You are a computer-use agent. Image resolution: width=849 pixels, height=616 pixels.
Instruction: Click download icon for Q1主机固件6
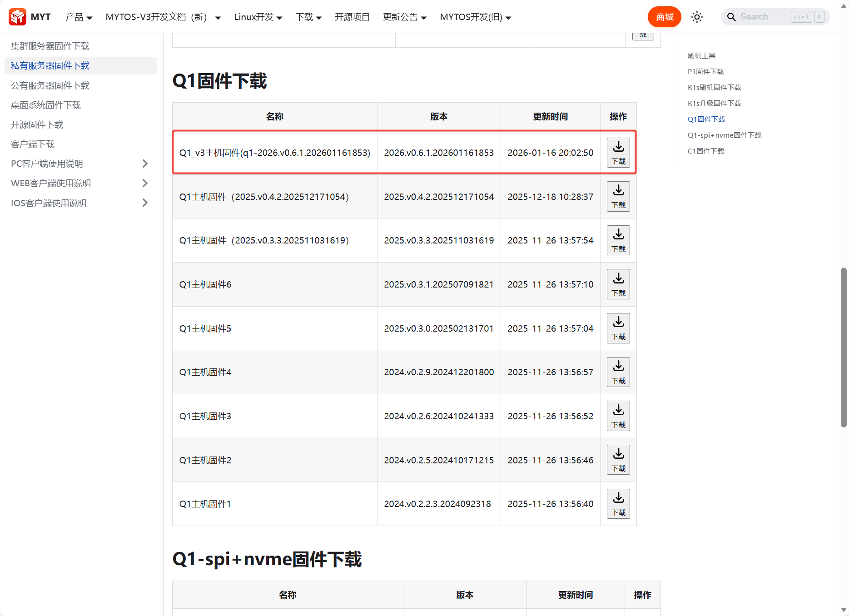[x=618, y=284]
